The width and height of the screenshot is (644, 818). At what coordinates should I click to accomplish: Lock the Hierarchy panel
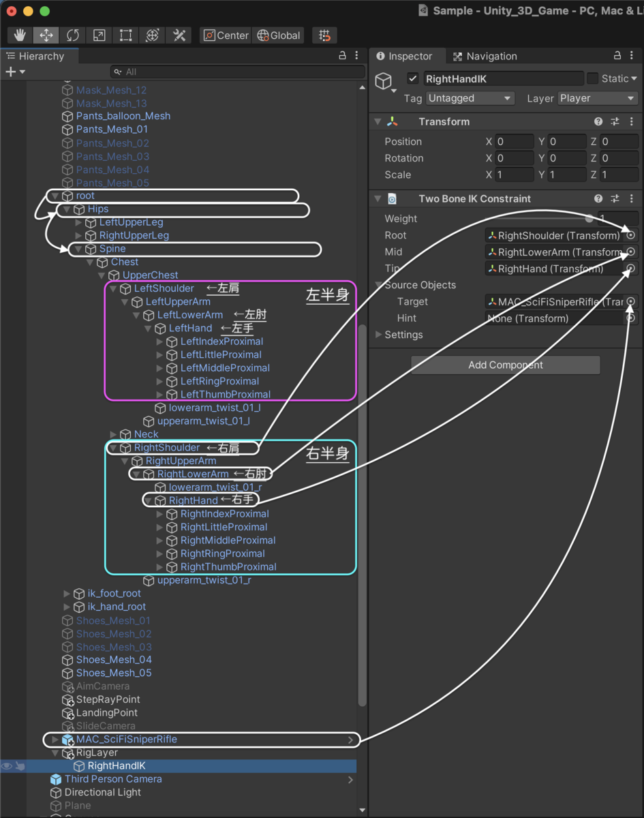point(343,56)
